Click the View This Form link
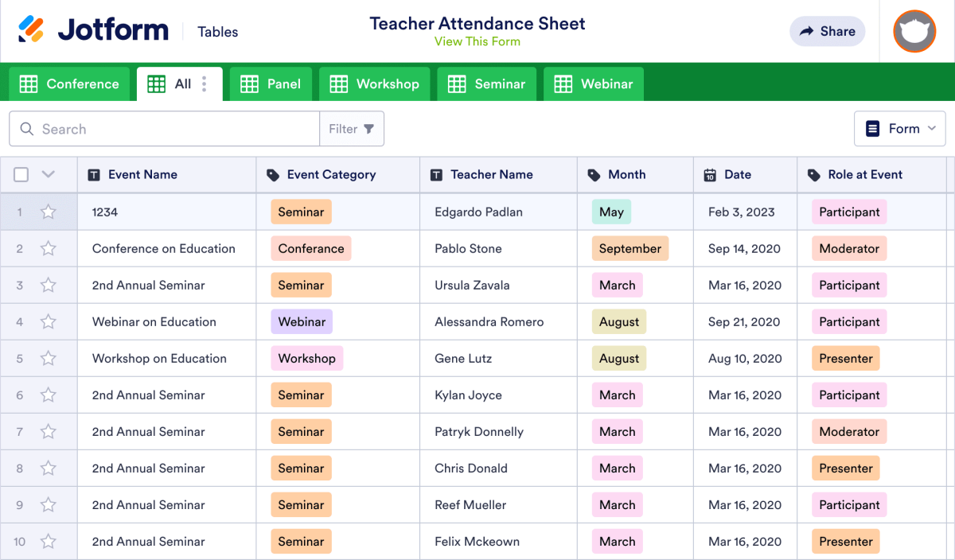The image size is (955, 560). click(x=477, y=42)
